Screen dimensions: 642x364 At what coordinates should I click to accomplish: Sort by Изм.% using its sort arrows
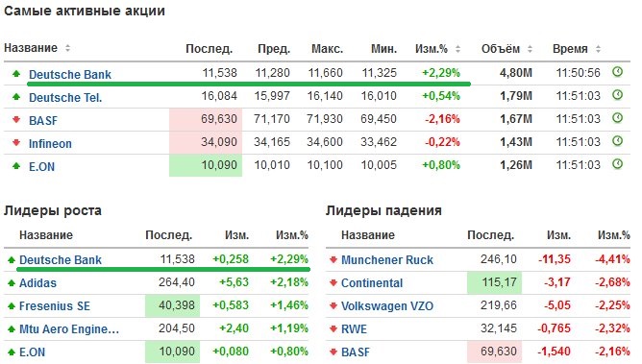point(457,49)
